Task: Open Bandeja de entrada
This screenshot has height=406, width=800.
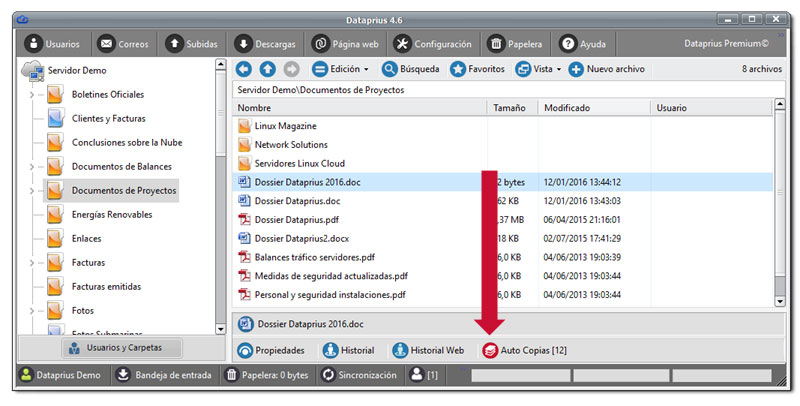Action: [163, 375]
